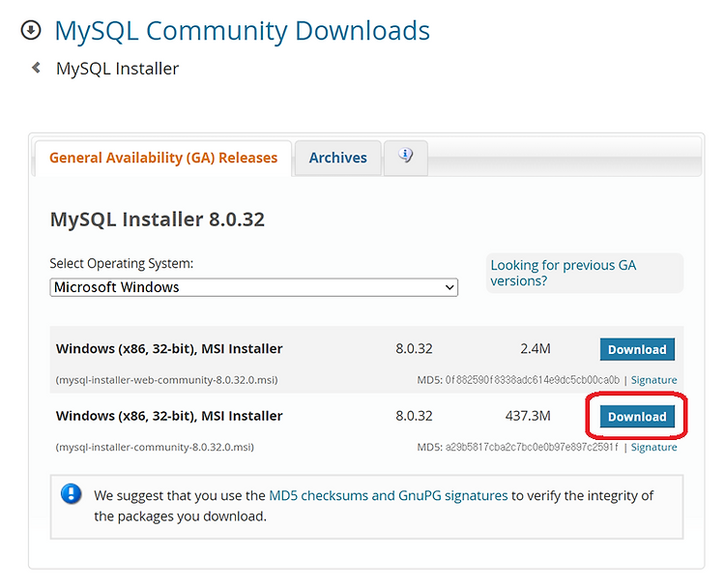This screenshot has width=725, height=588.
Task: Open the Archives tab
Action: pyautogui.click(x=338, y=158)
